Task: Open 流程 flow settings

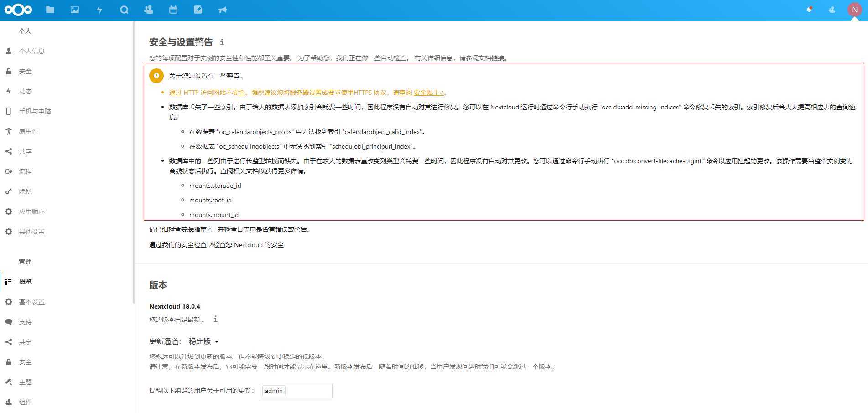Action: click(x=67, y=171)
